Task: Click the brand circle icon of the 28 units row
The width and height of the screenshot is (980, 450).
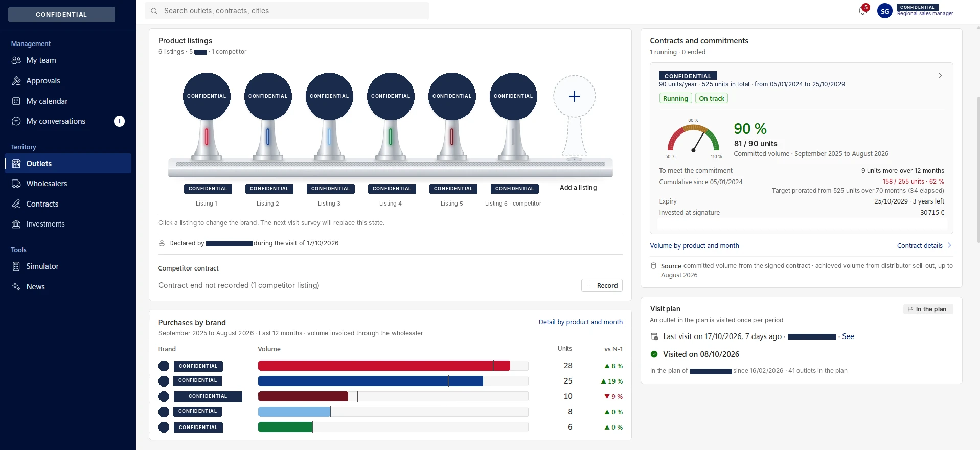Action: coord(164,366)
